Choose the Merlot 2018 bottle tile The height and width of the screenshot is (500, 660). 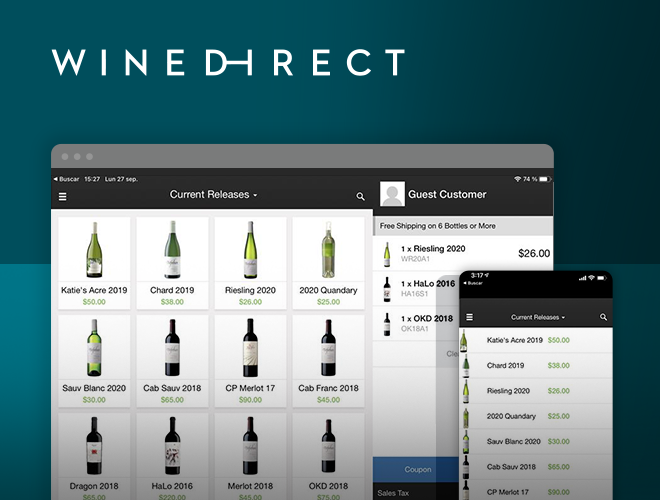[x=250, y=457]
